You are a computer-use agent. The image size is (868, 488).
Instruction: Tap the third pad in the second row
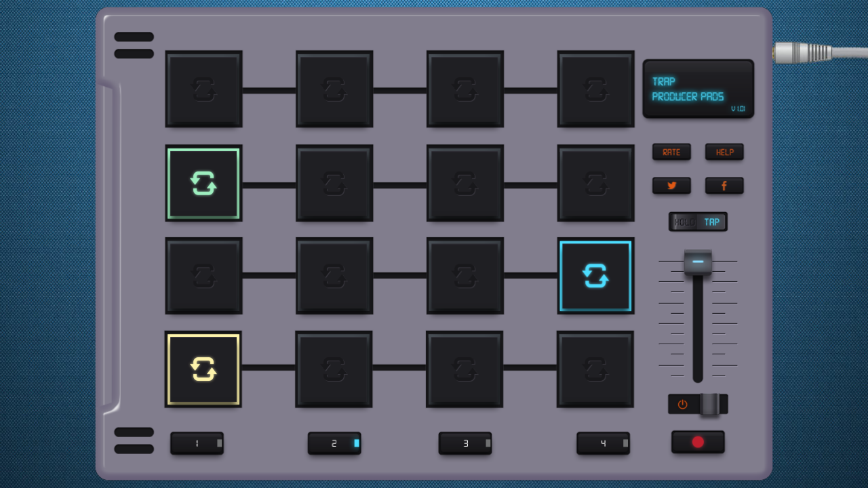point(465,183)
